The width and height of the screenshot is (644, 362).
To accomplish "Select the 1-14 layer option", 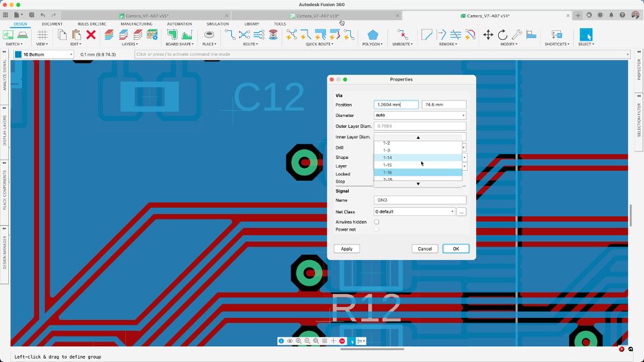I will (x=418, y=158).
